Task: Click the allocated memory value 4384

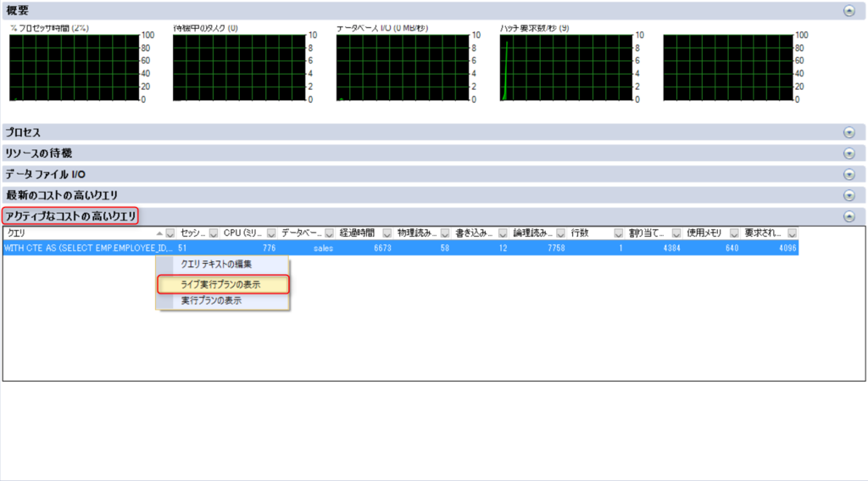Action: 671,249
